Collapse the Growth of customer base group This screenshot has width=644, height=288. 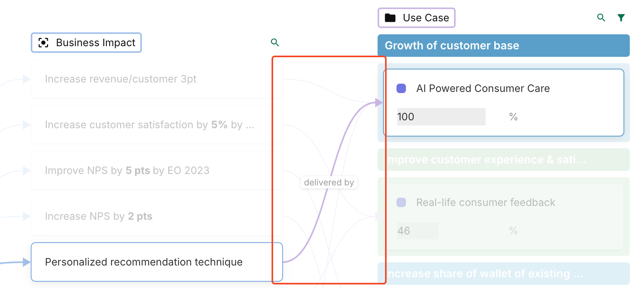(503, 46)
